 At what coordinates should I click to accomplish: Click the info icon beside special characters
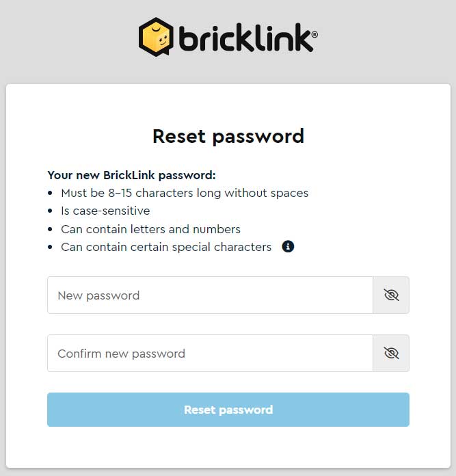tap(288, 247)
